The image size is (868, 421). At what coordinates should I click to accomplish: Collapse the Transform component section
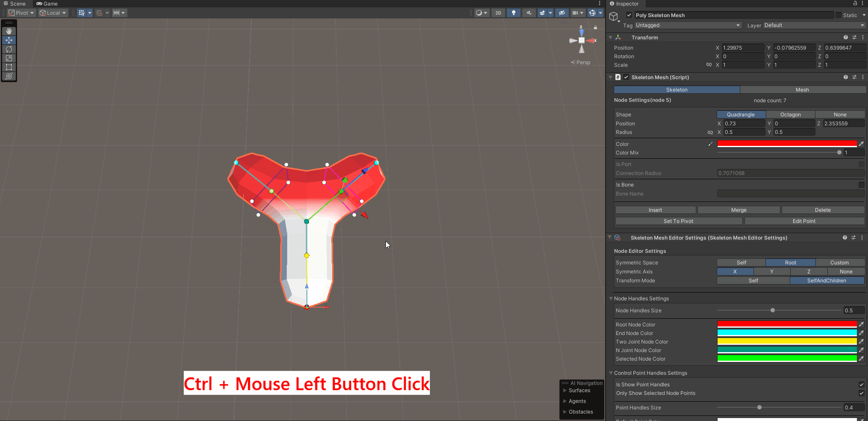click(x=611, y=38)
